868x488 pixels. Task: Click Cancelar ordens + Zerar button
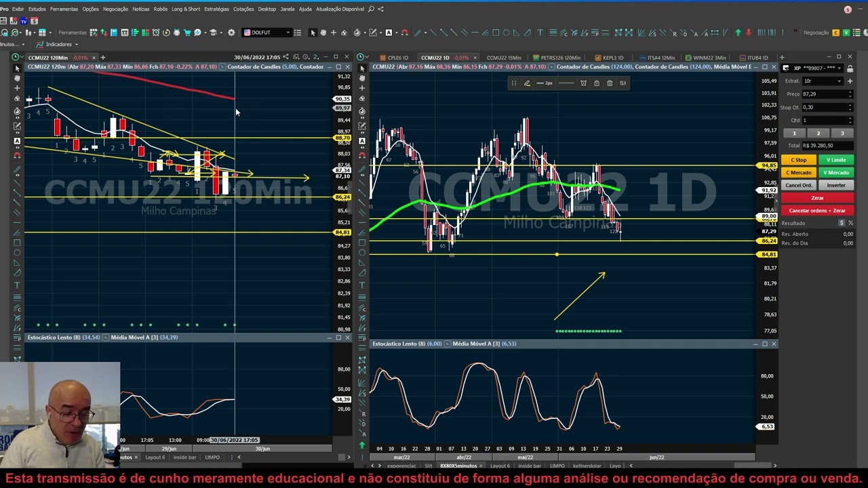817,210
